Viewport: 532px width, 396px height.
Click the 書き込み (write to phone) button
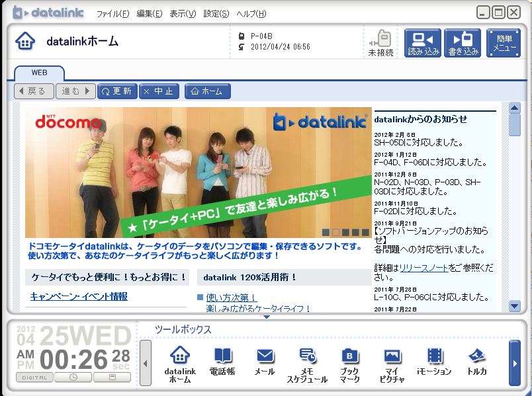463,43
